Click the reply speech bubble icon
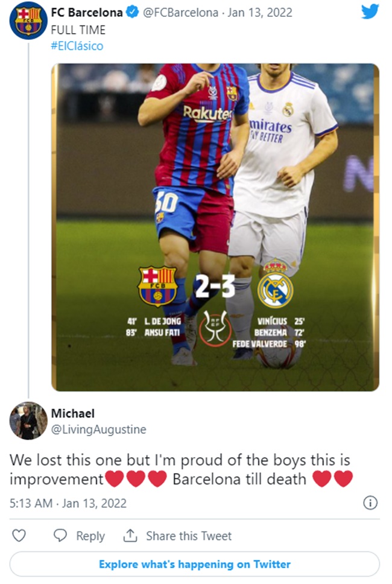The image size is (392, 584). tap(59, 536)
